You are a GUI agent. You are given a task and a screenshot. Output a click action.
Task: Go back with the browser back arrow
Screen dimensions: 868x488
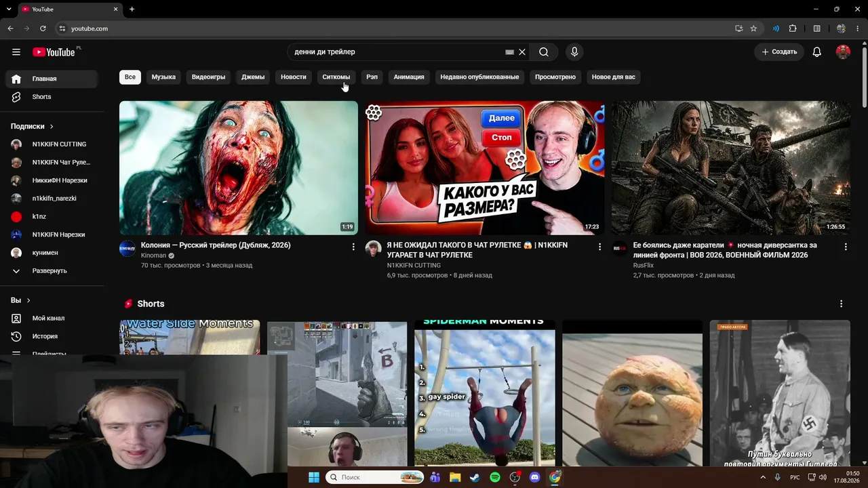[10, 28]
